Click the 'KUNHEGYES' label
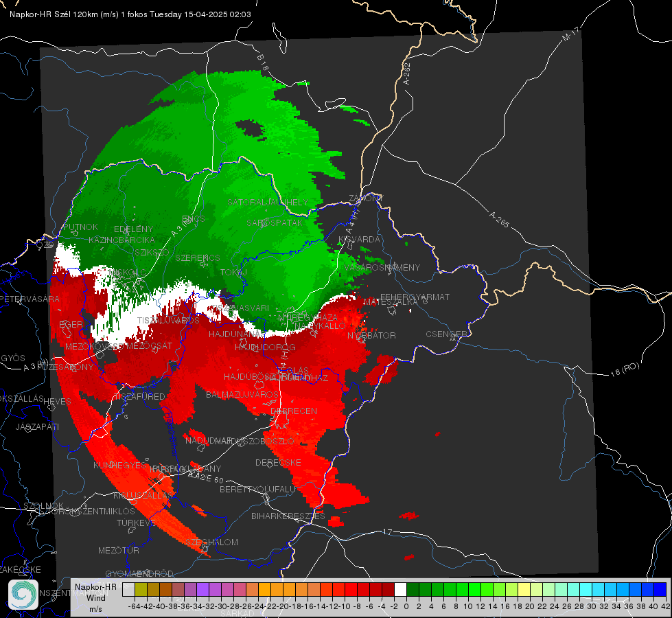The height and width of the screenshot is (618, 672). 119,466
